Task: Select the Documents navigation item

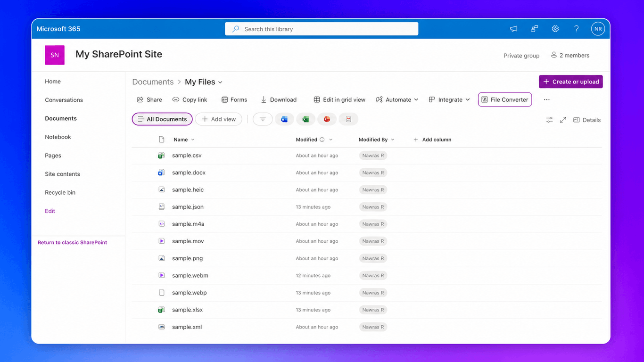Action: coord(61,118)
